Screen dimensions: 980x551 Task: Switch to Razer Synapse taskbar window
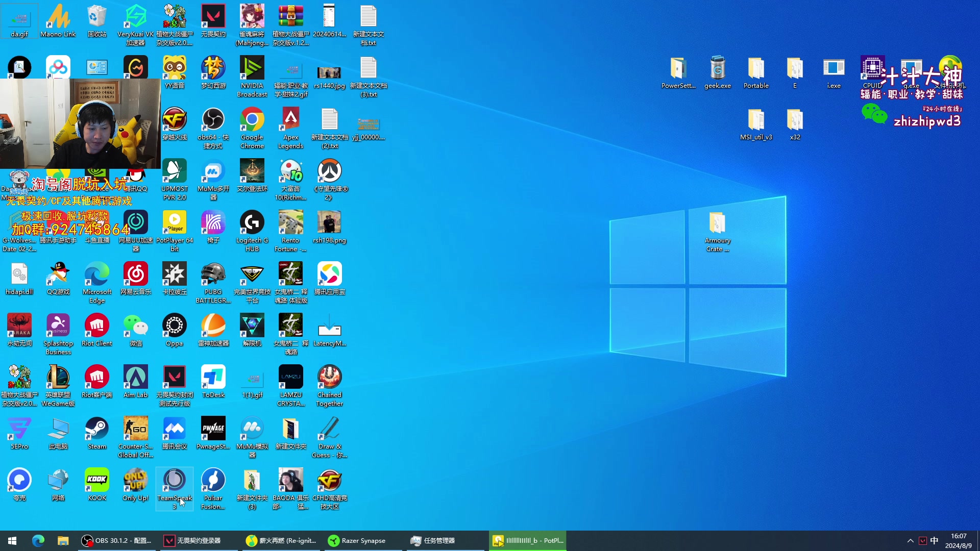point(363,540)
